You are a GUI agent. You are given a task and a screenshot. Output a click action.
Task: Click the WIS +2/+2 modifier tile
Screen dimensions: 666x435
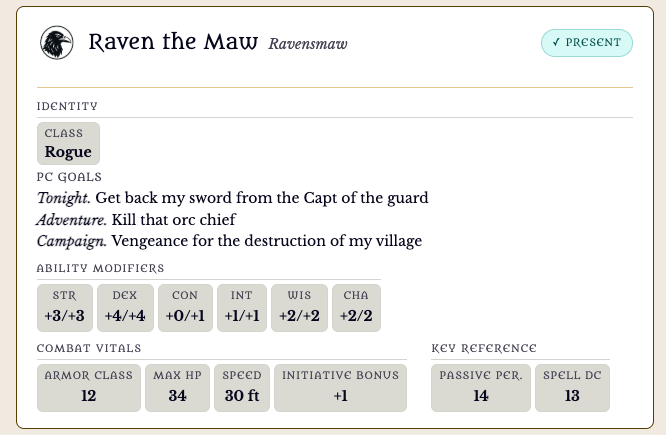(299, 308)
